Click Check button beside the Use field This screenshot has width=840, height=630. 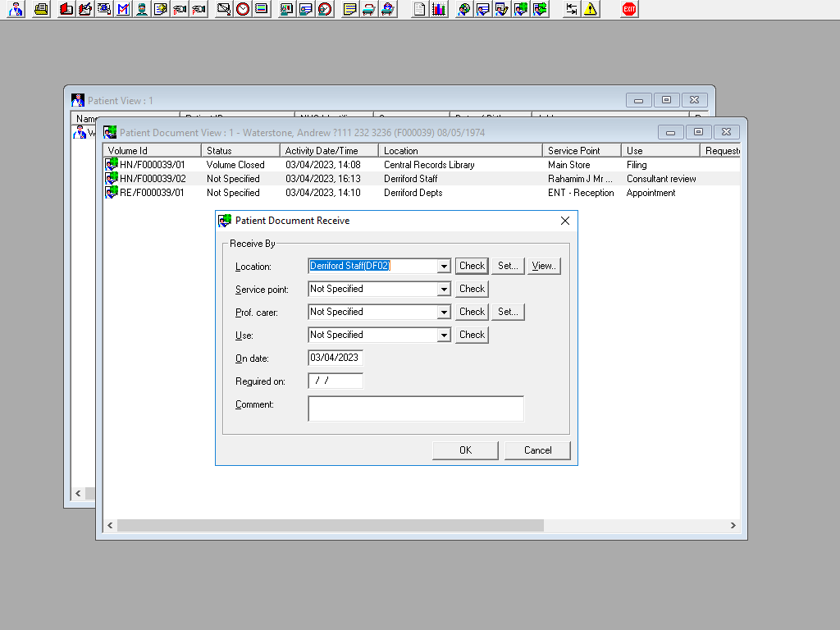[472, 336]
